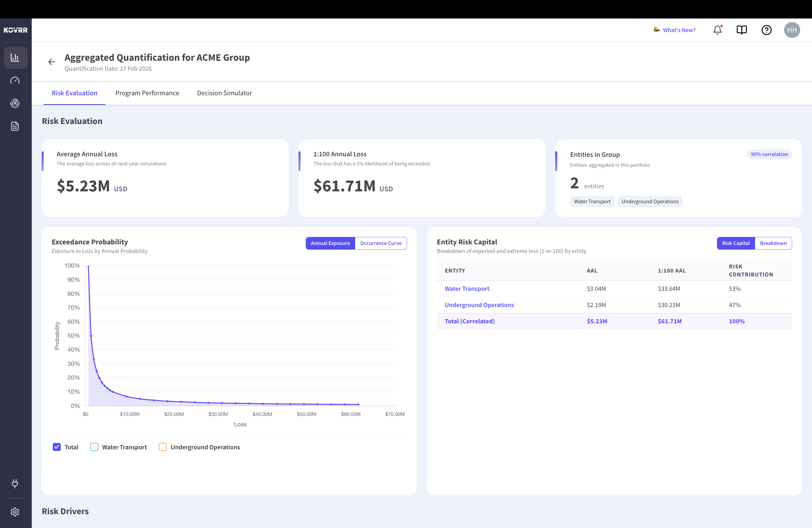Open the radar target sidebar icon
The image size is (812, 528).
[x=15, y=103]
